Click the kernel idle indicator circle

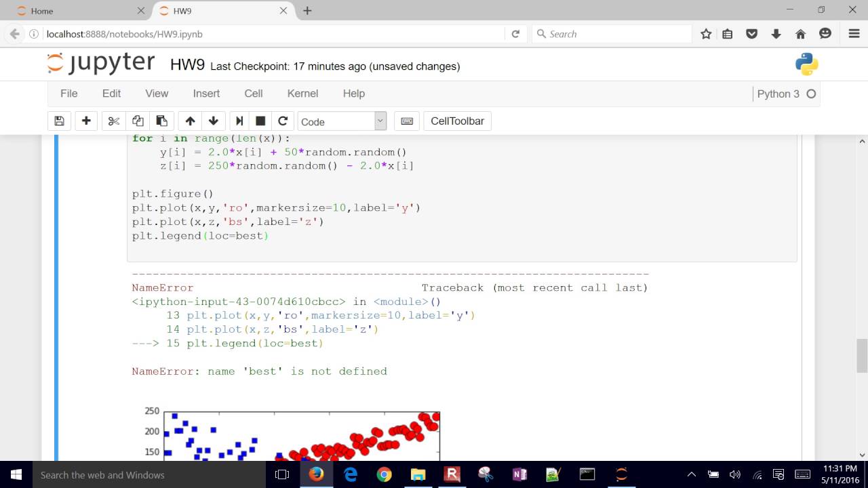tap(811, 94)
